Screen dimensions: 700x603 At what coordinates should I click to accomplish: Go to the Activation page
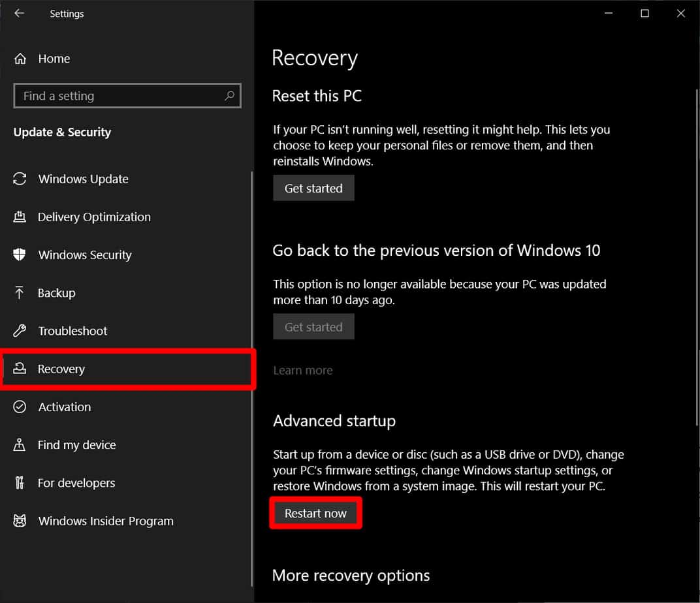[64, 407]
